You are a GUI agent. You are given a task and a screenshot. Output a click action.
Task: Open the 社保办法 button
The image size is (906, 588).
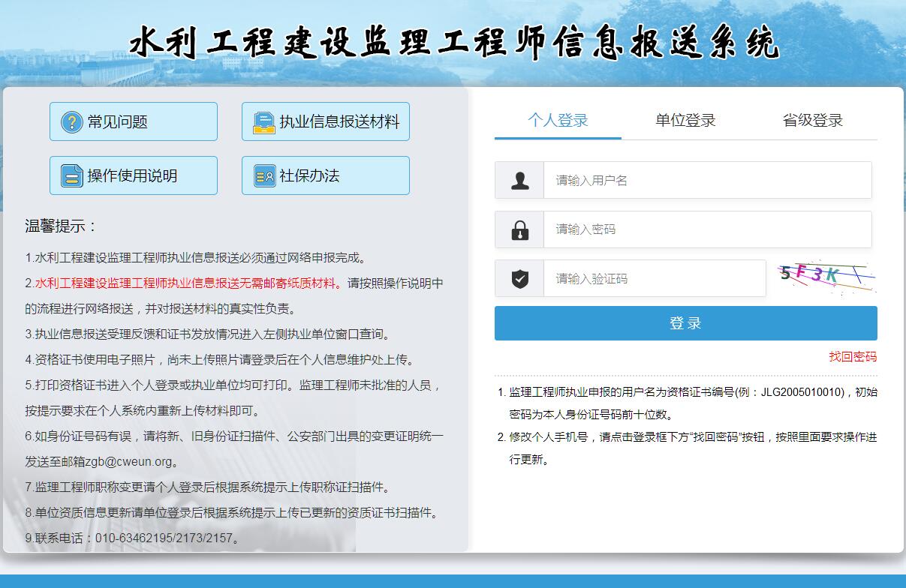coord(326,175)
